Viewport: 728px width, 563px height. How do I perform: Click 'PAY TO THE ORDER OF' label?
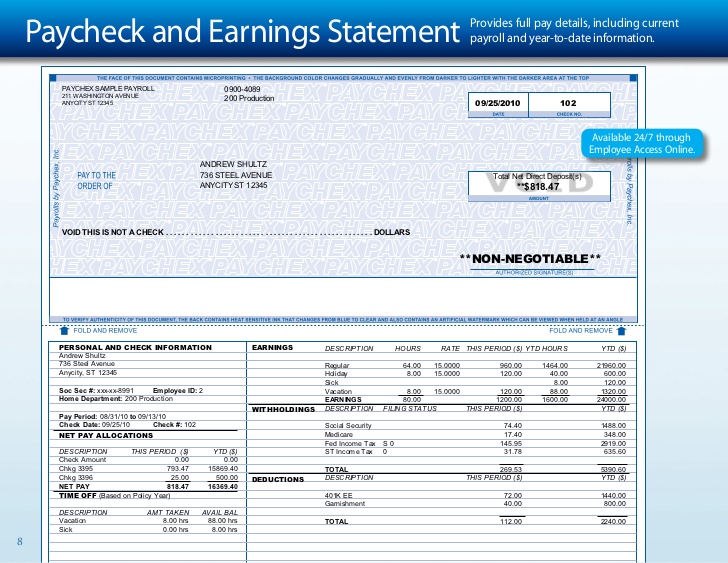[x=96, y=181]
